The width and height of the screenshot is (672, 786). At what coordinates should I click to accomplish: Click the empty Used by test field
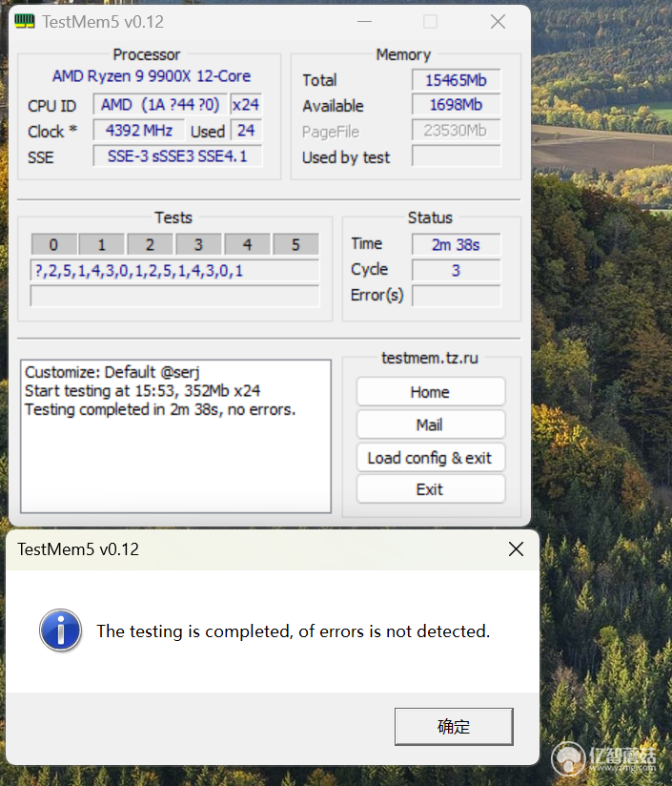point(457,155)
